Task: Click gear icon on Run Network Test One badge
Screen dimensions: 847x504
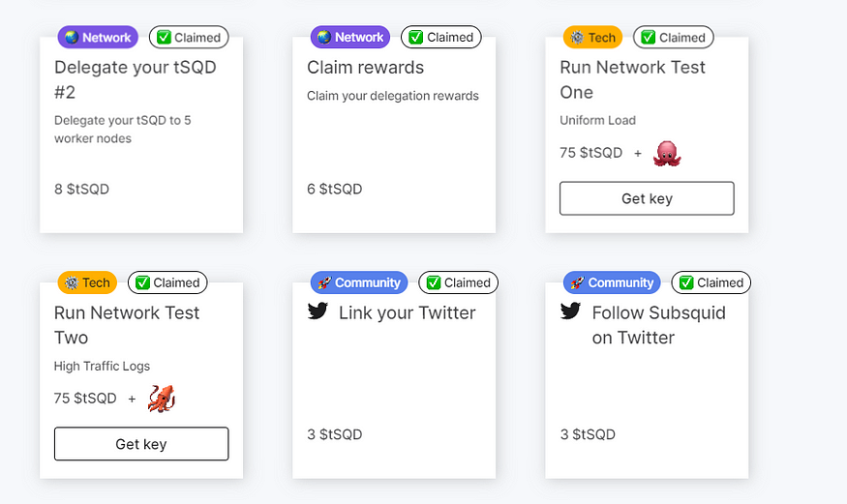Action: tap(577, 37)
